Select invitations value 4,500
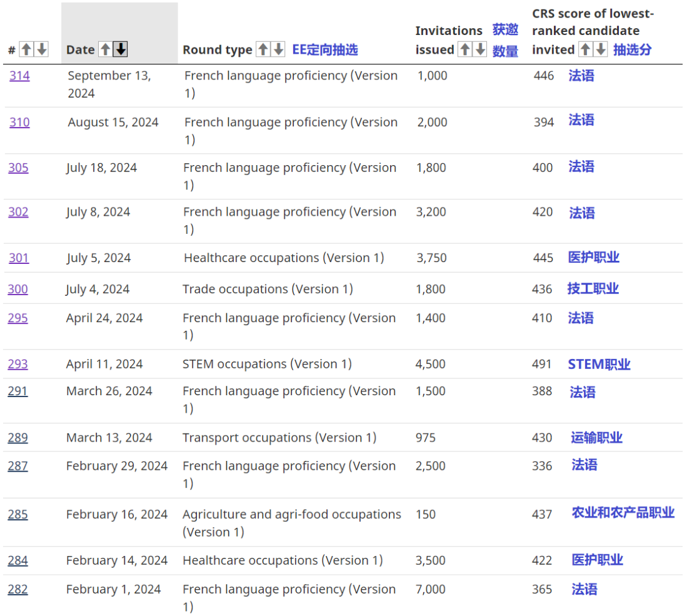 (430, 364)
